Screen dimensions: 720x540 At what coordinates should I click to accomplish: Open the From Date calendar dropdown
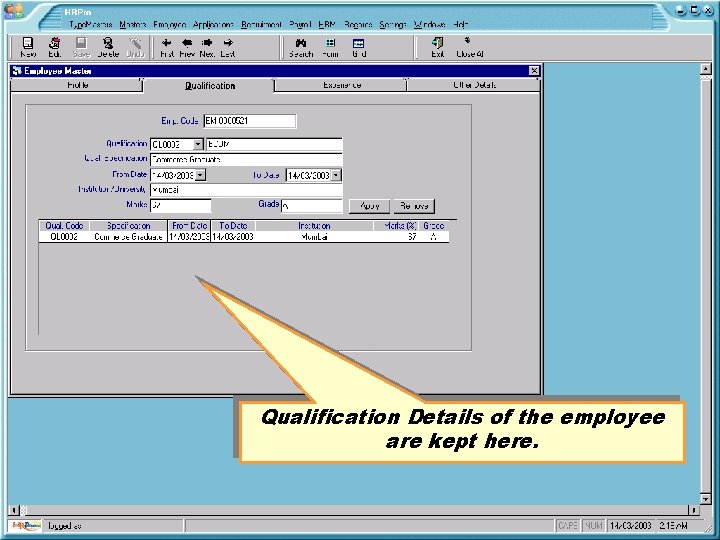coord(200,175)
